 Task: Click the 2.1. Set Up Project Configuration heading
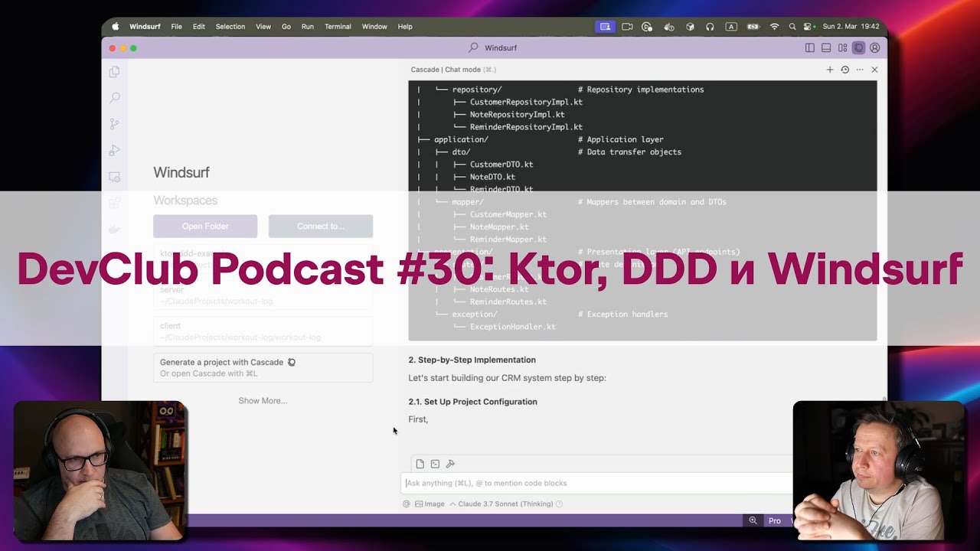pyautogui.click(x=472, y=402)
